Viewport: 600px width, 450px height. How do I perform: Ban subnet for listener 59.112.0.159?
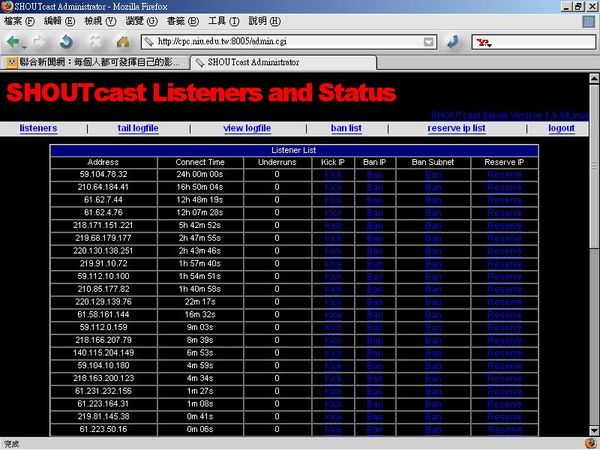click(433, 328)
